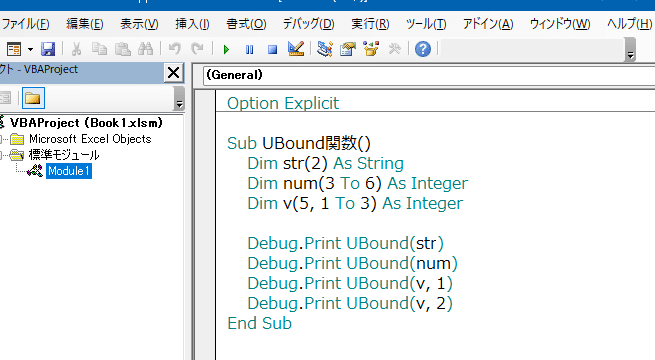Click the Break pause icon
Screen dimensions: 655x360
point(249,50)
